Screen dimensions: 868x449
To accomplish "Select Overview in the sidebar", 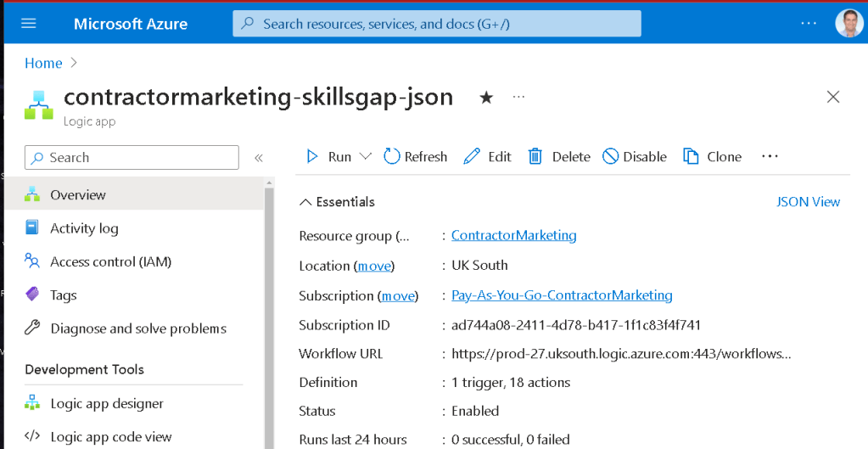I will (134, 194).
